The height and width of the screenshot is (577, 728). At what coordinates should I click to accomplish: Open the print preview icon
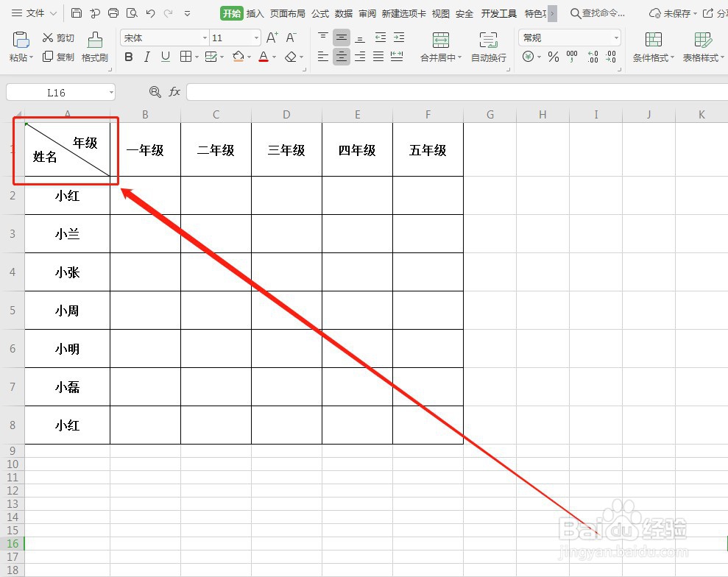click(133, 13)
